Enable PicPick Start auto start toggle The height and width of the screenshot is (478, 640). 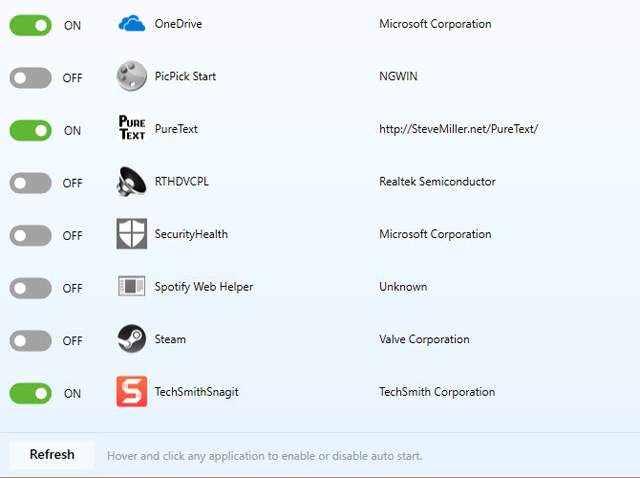30,77
